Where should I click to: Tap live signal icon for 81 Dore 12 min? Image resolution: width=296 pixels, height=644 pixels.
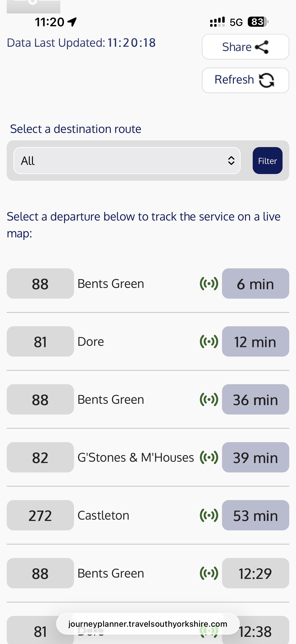tap(209, 342)
